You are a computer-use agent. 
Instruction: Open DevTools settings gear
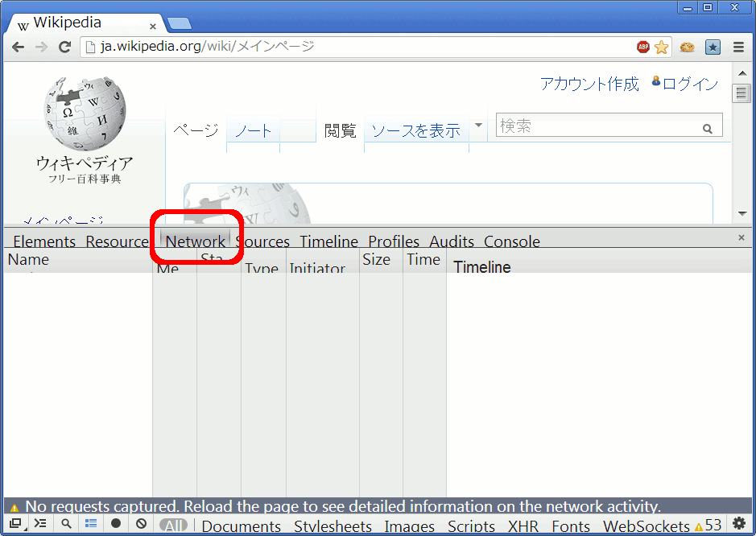point(739,523)
